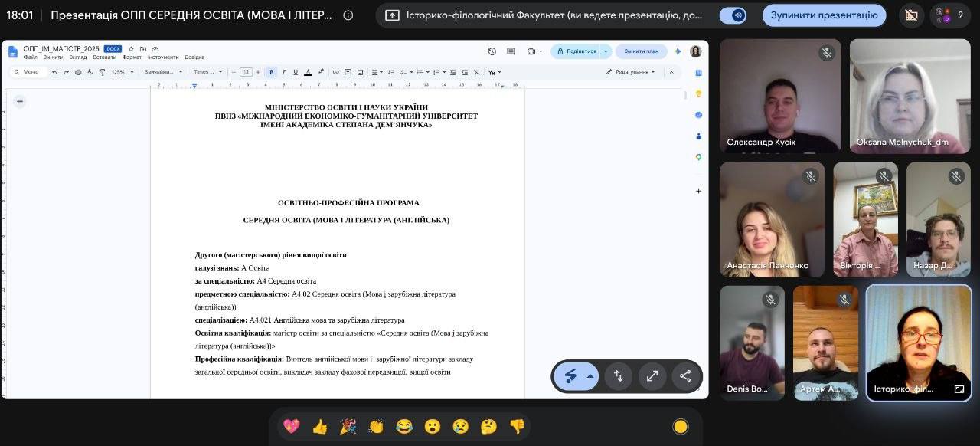
Task: Undo the last edit in Docs toolbar
Action: click(x=54, y=72)
